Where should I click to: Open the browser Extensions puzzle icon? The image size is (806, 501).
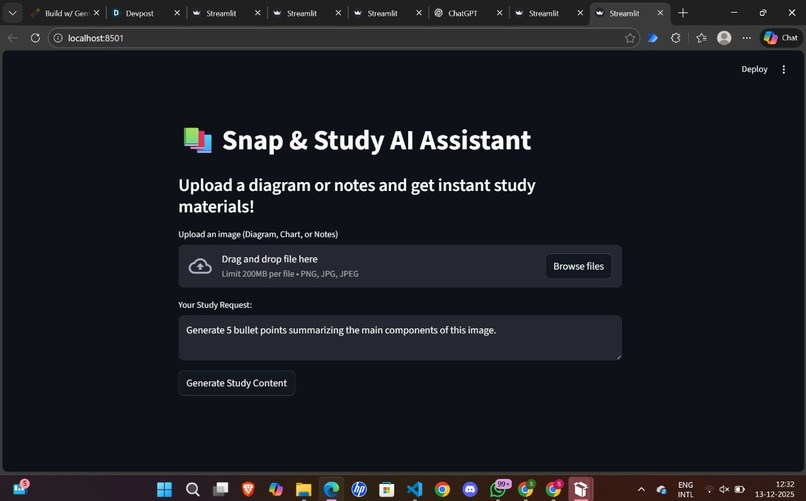point(676,38)
